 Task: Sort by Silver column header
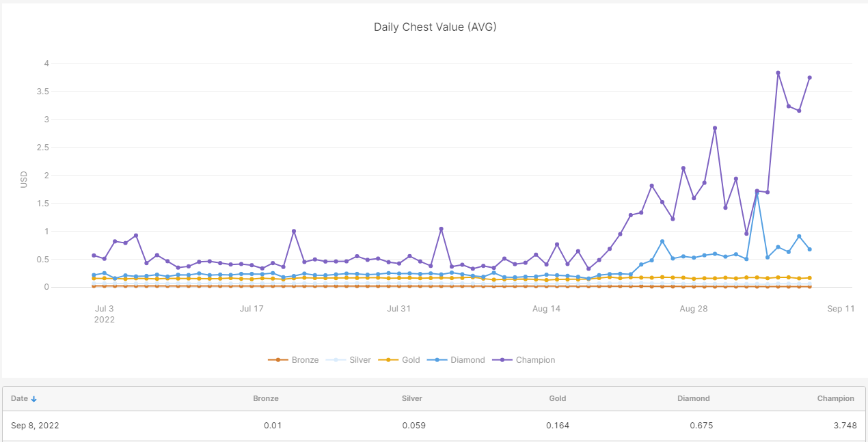(x=411, y=398)
